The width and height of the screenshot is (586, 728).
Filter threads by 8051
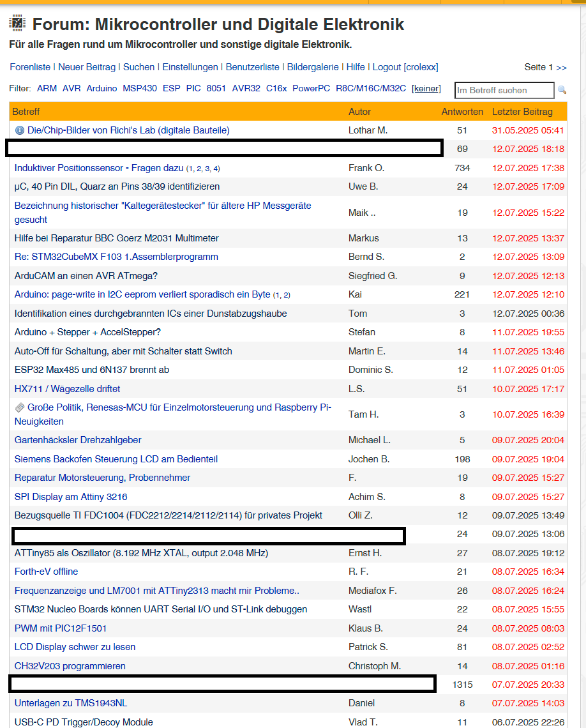(216, 88)
